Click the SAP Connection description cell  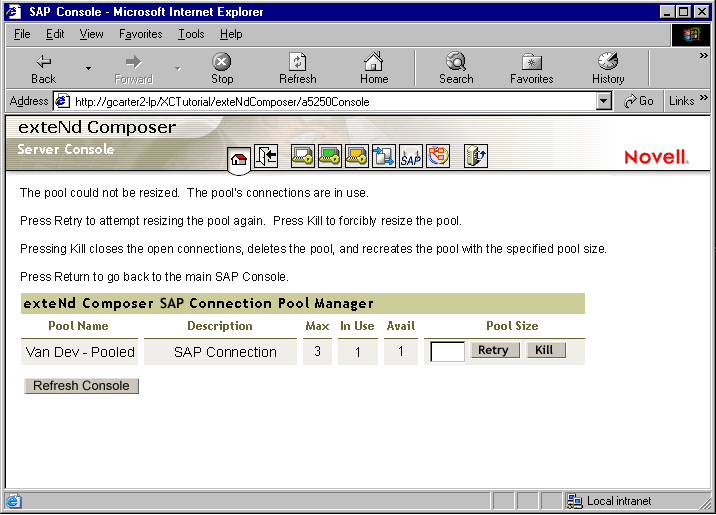coord(221,352)
